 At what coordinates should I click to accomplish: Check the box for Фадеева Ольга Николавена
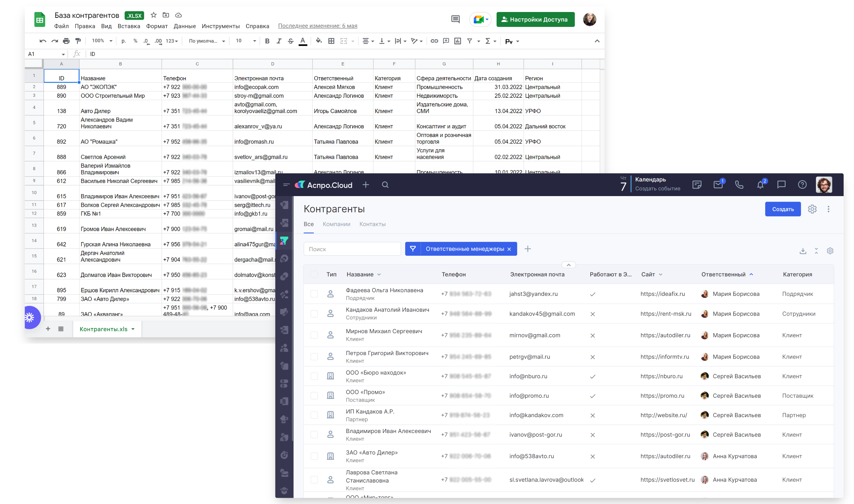314,294
